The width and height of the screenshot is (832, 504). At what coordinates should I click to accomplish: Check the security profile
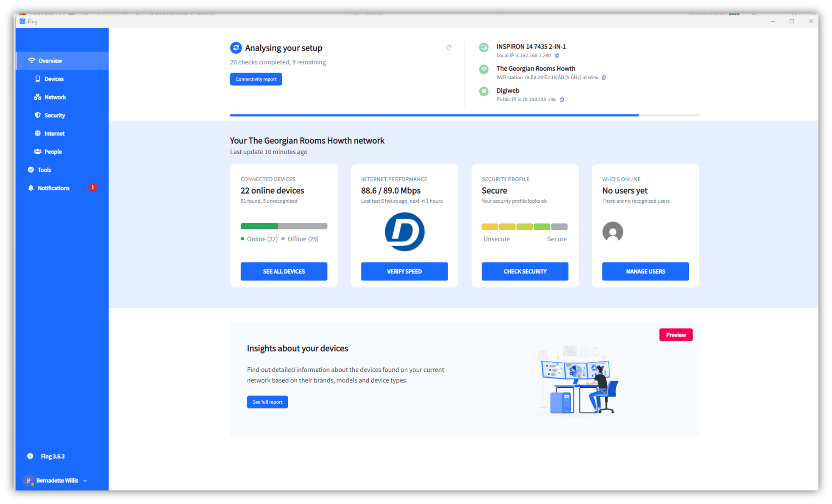tap(525, 271)
